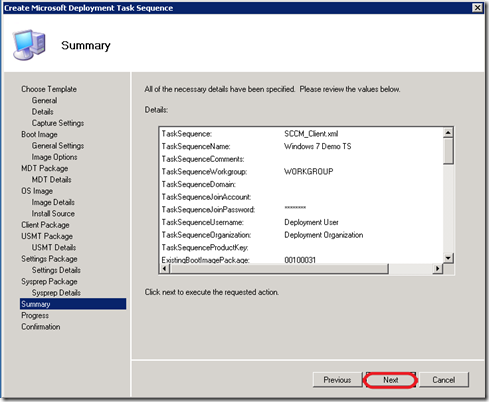The image size is (489, 402).
Task: Click the TaskSequenceProductKey label
Action: (205, 248)
